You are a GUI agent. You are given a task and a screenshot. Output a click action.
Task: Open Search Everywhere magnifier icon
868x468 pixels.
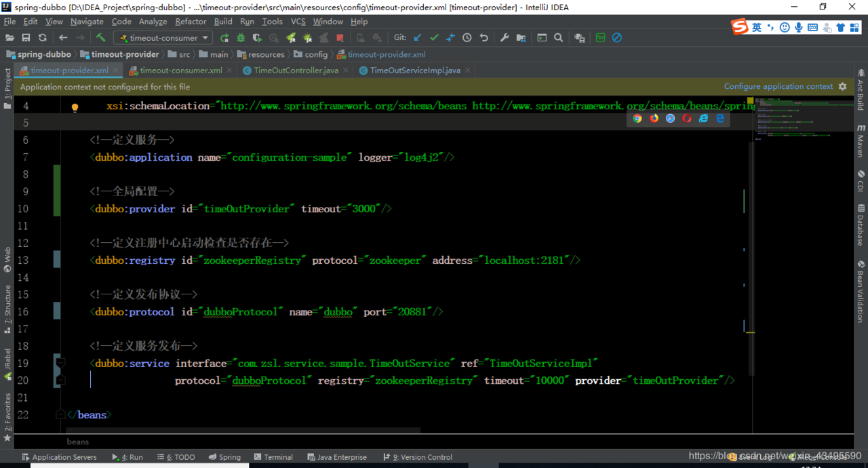tap(558, 38)
